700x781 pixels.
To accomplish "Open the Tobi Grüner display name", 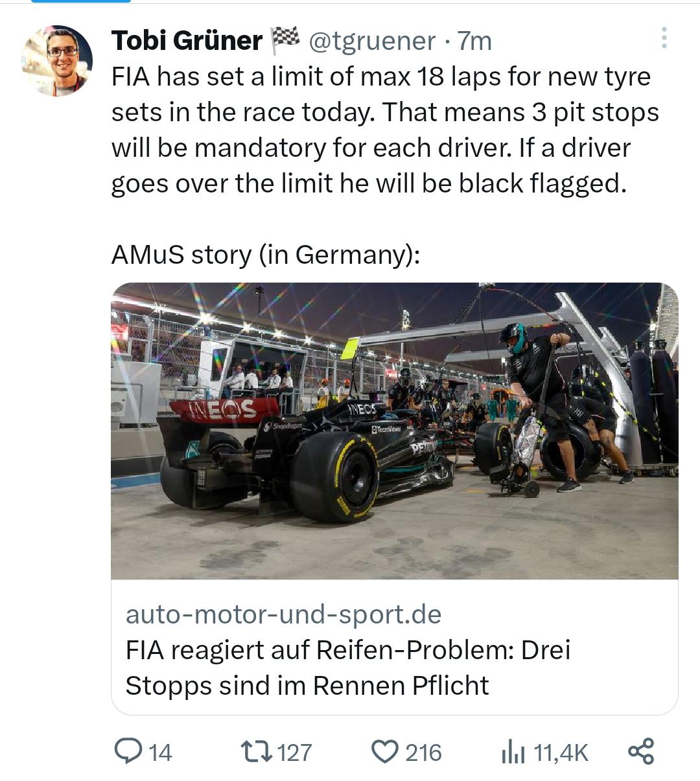I will tap(187, 40).
